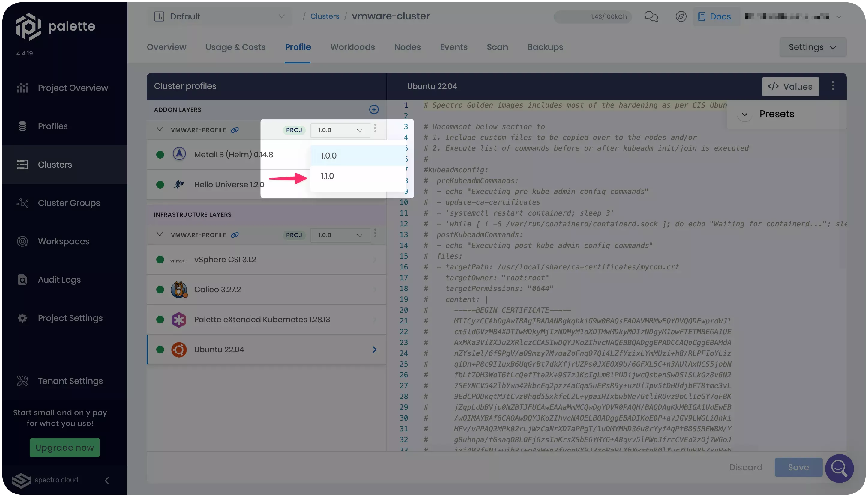This screenshot has width=868, height=497.
Task: Open the Settings dropdown
Action: pyautogui.click(x=812, y=47)
